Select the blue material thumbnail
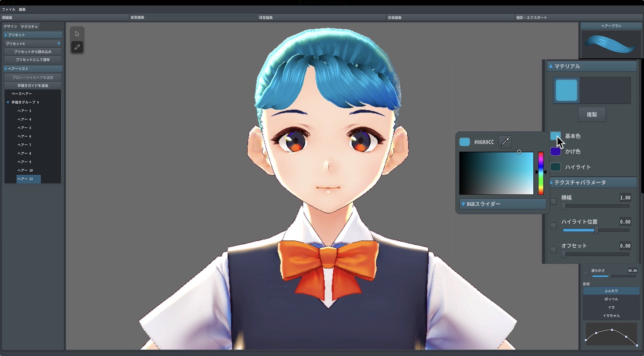The width and height of the screenshot is (644, 356). click(x=566, y=90)
